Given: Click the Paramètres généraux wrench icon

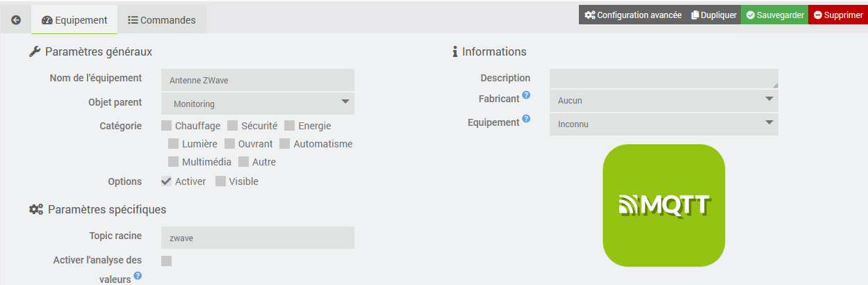Looking at the screenshot, I should pos(34,51).
